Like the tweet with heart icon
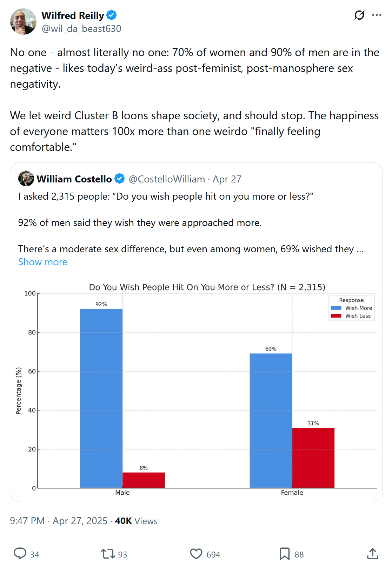This screenshot has width=392, height=567. click(196, 554)
